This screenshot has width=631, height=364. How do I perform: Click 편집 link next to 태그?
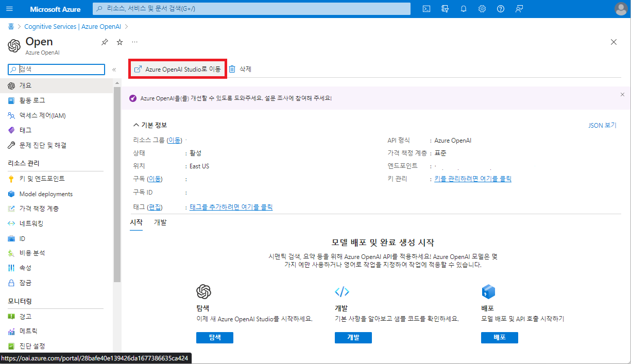155,207
